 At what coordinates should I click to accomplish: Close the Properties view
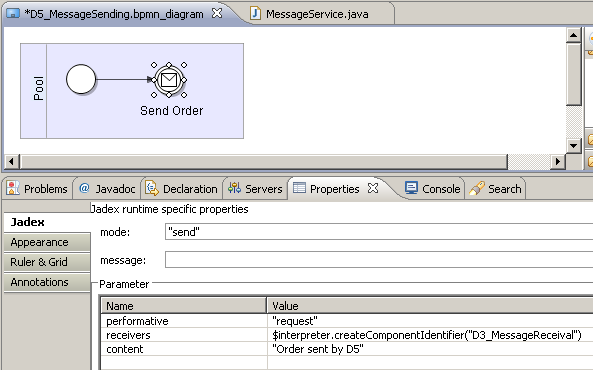coord(373,188)
